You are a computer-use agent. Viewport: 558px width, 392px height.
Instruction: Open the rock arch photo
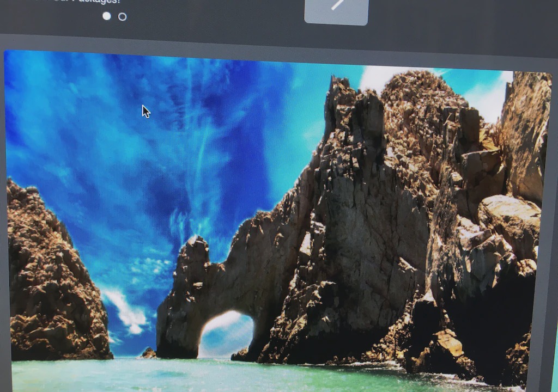(x=272, y=218)
